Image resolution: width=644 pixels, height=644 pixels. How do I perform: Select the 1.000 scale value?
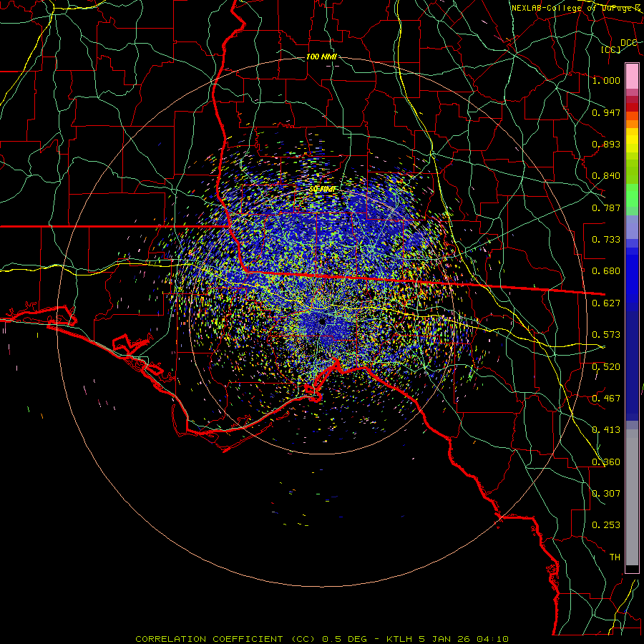point(606,80)
